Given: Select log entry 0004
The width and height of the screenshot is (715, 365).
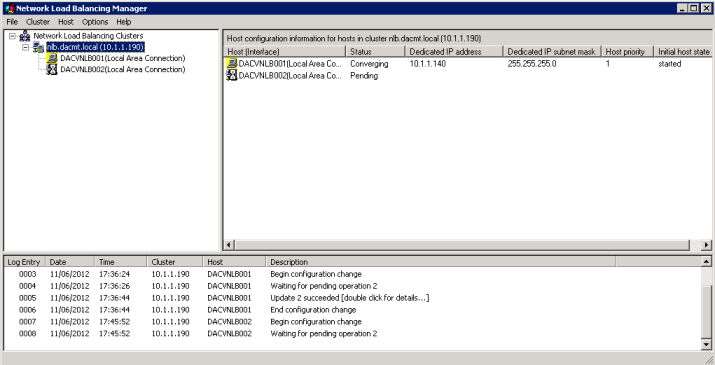Looking at the screenshot, I should [352, 286].
